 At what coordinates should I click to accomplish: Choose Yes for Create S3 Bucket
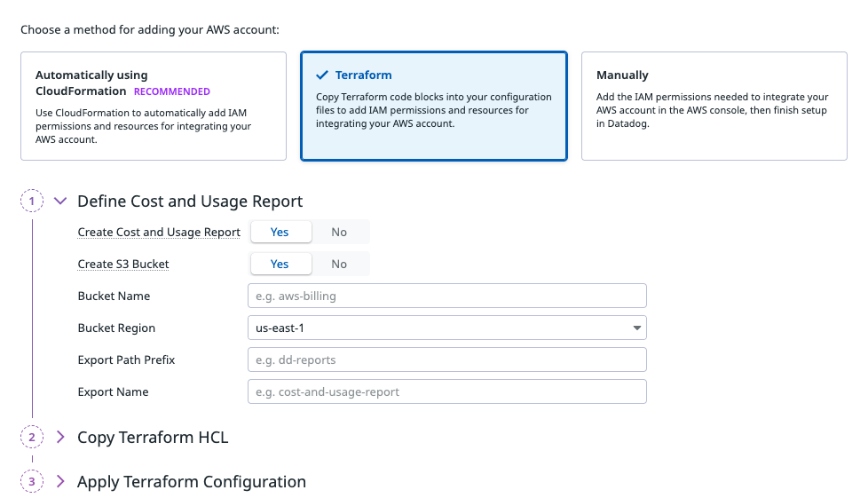pos(280,264)
